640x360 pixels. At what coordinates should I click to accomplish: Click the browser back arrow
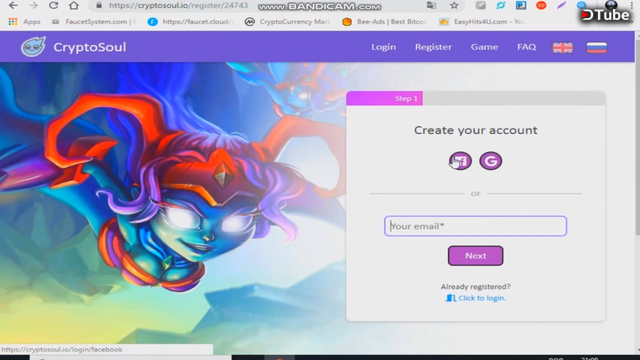tap(13, 6)
